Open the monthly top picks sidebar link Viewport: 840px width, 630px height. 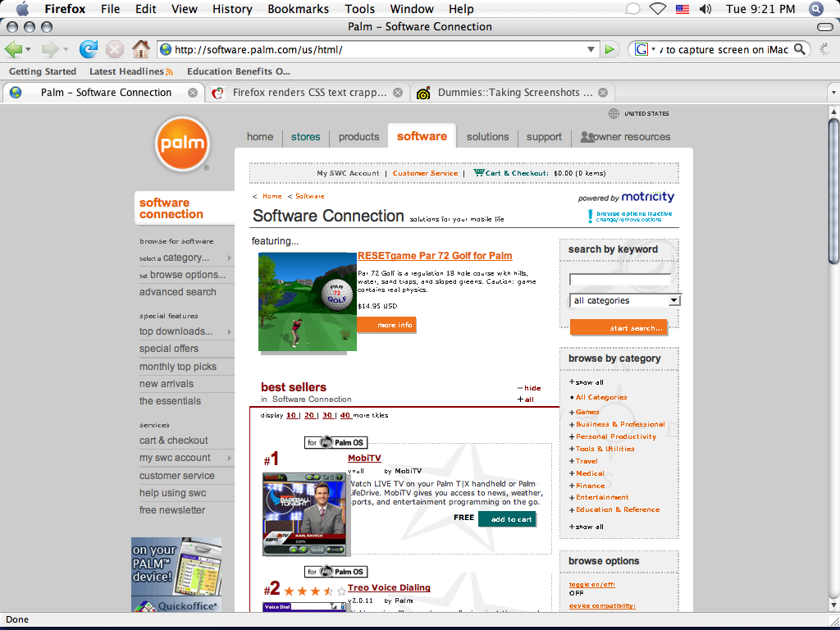[178, 367]
